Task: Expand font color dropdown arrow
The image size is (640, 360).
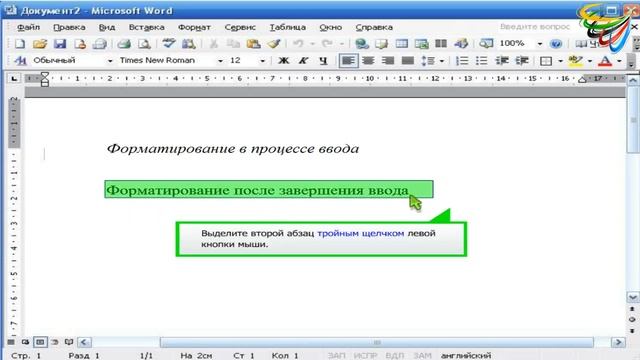Action: coord(619,61)
